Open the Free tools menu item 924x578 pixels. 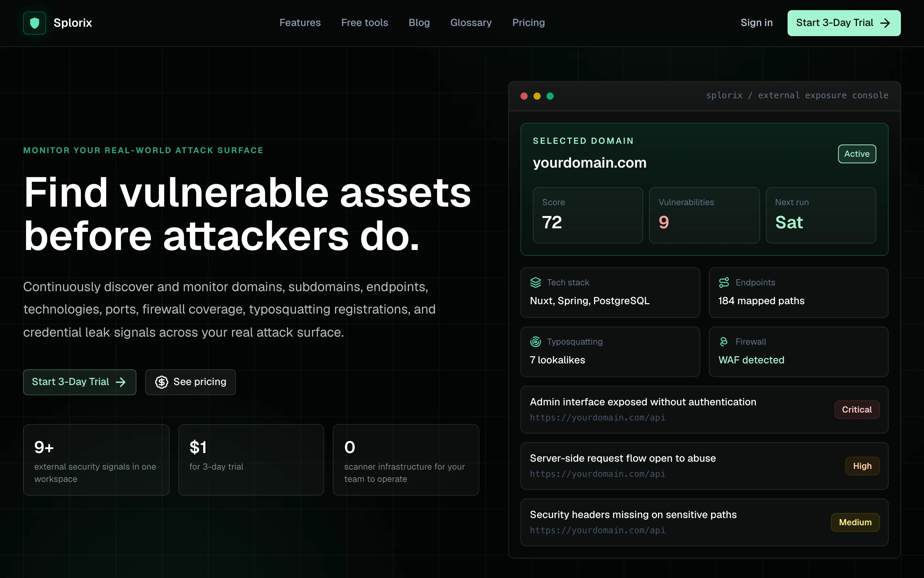coord(365,23)
